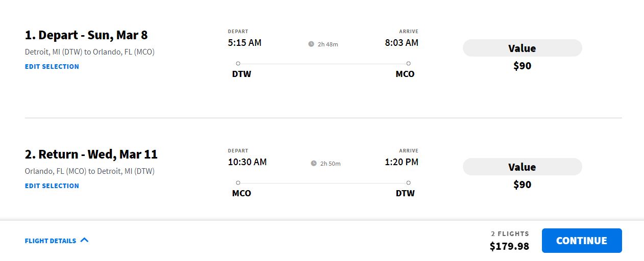Click the 10:30 AM return departure time
Screen dimensions: 644x261
coord(247,162)
